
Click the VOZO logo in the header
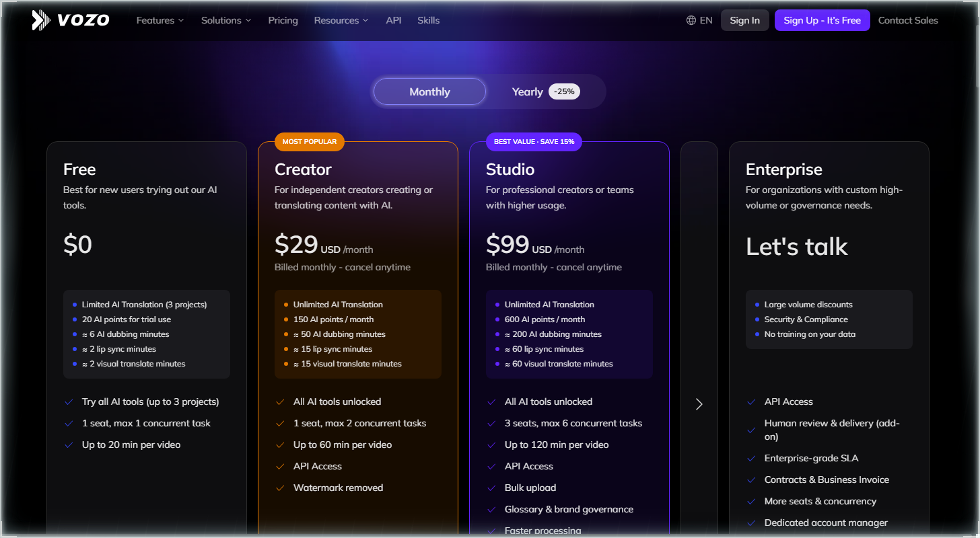point(71,20)
